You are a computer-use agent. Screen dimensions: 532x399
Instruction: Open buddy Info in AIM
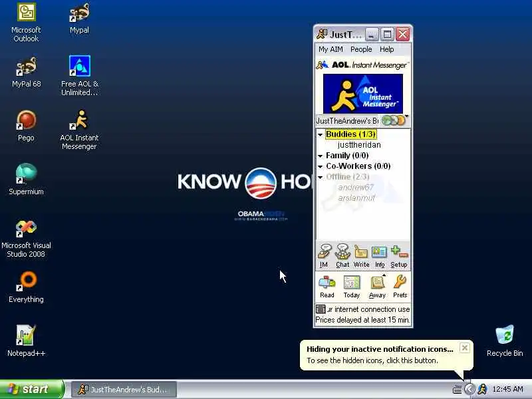click(379, 256)
